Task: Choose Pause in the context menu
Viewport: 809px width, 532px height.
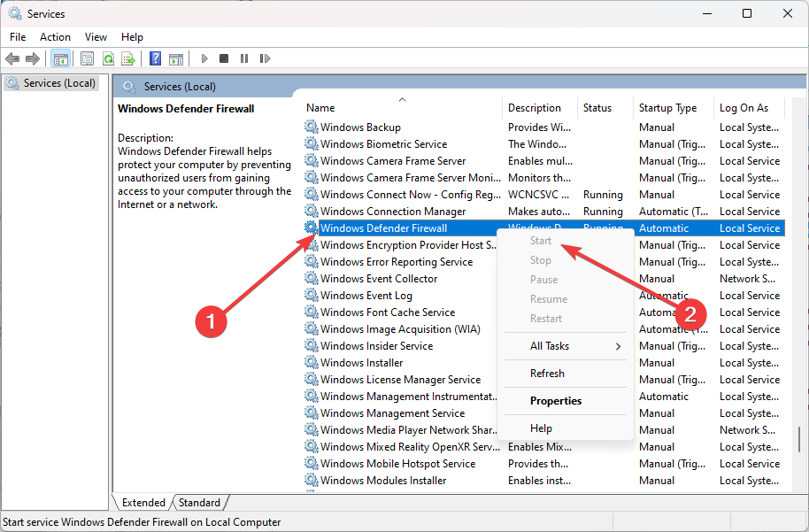Action: pyautogui.click(x=543, y=280)
